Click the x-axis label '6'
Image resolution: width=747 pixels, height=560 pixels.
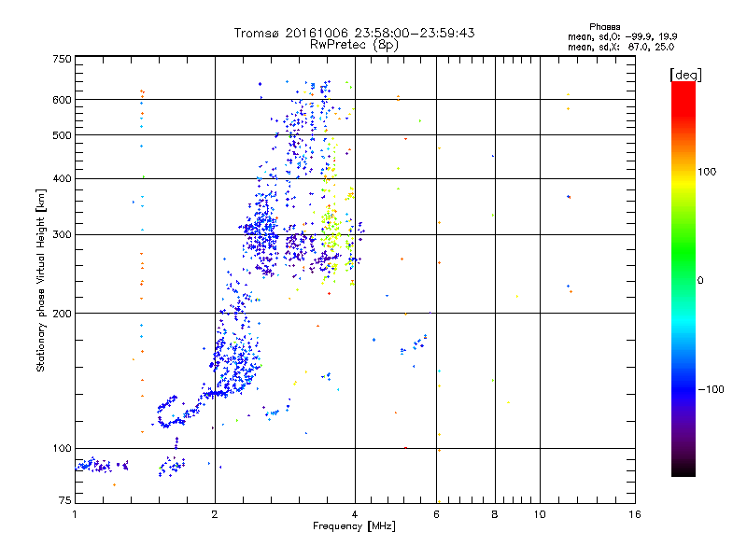point(436,514)
